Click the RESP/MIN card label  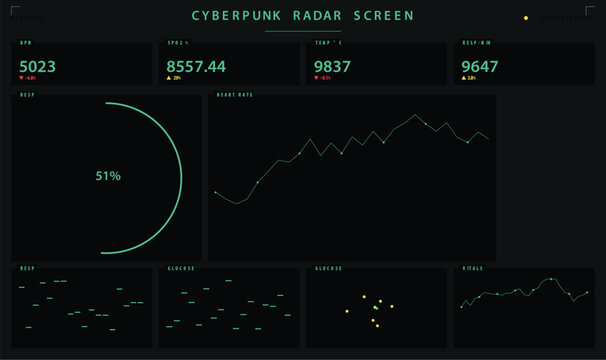(477, 43)
